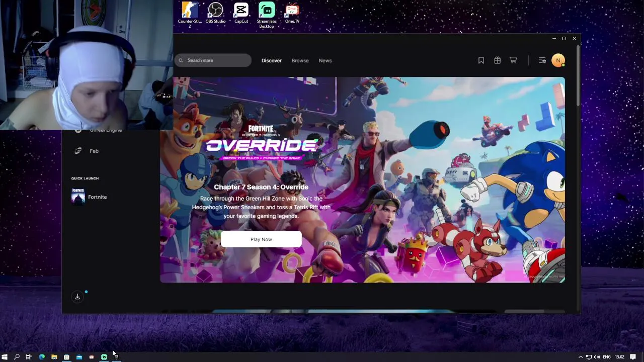
Task: Open the network status tray icon
Action: (x=589, y=357)
